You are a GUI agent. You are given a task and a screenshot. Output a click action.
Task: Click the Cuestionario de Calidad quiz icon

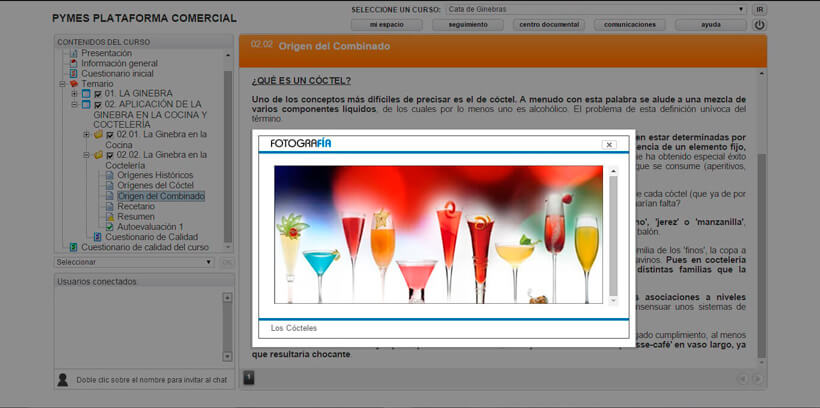[97, 237]
